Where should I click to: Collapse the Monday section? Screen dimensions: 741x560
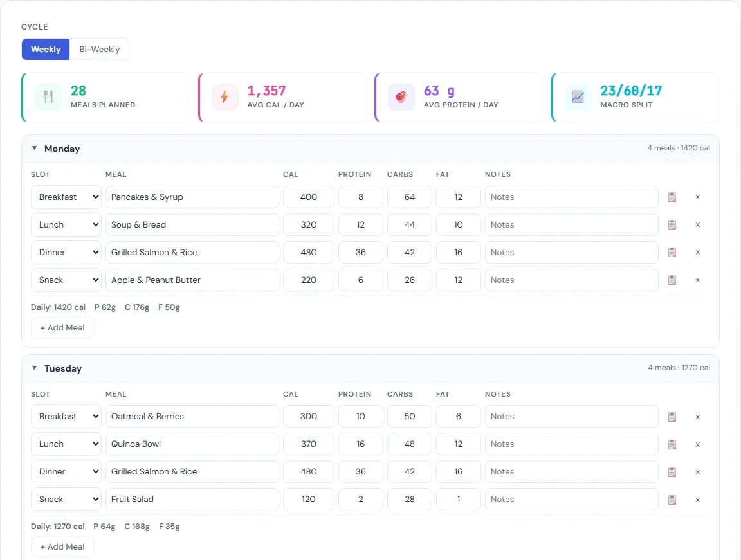34,148
